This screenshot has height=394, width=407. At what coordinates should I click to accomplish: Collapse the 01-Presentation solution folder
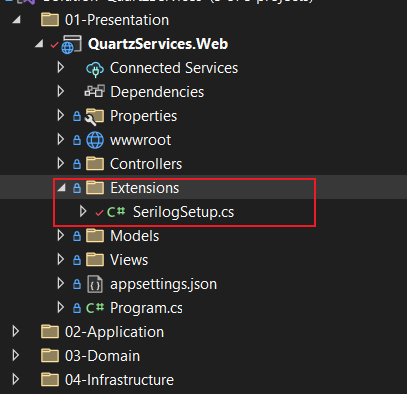[16, 20]
